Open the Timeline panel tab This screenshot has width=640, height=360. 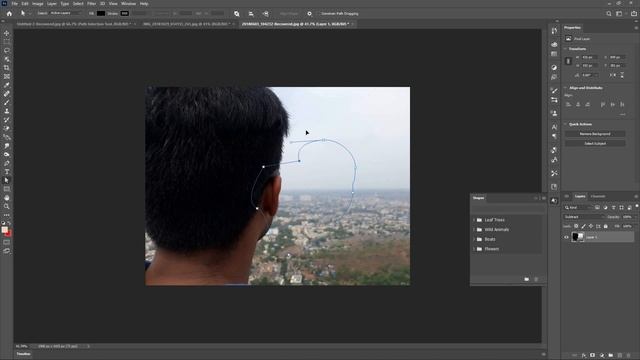click(x=23, y=354)
